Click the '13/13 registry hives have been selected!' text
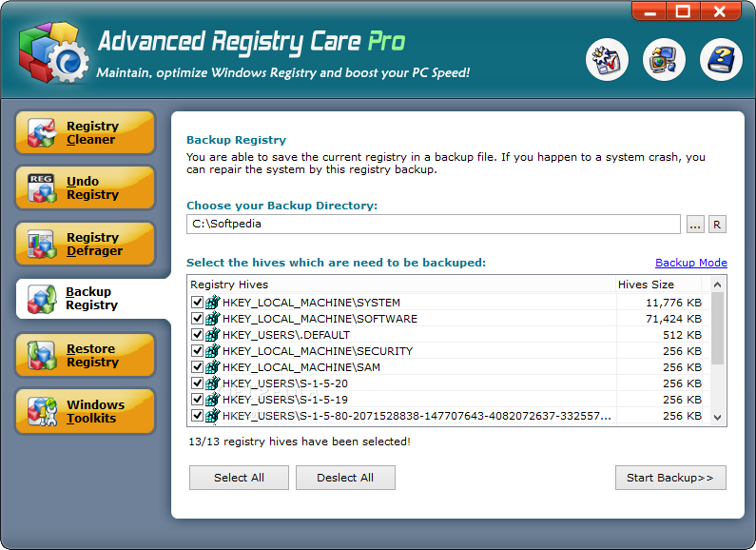The image size is (756, 550). (300, 442)
